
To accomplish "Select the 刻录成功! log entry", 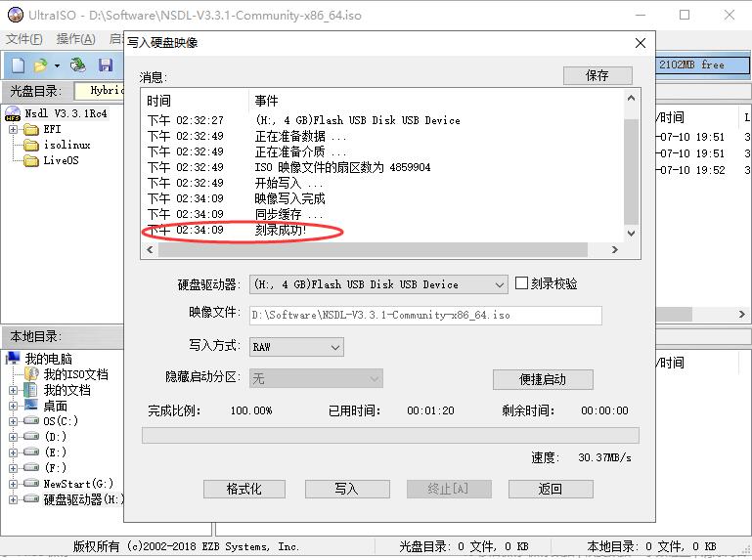I will pyautogui.click(x=280, y=230).
